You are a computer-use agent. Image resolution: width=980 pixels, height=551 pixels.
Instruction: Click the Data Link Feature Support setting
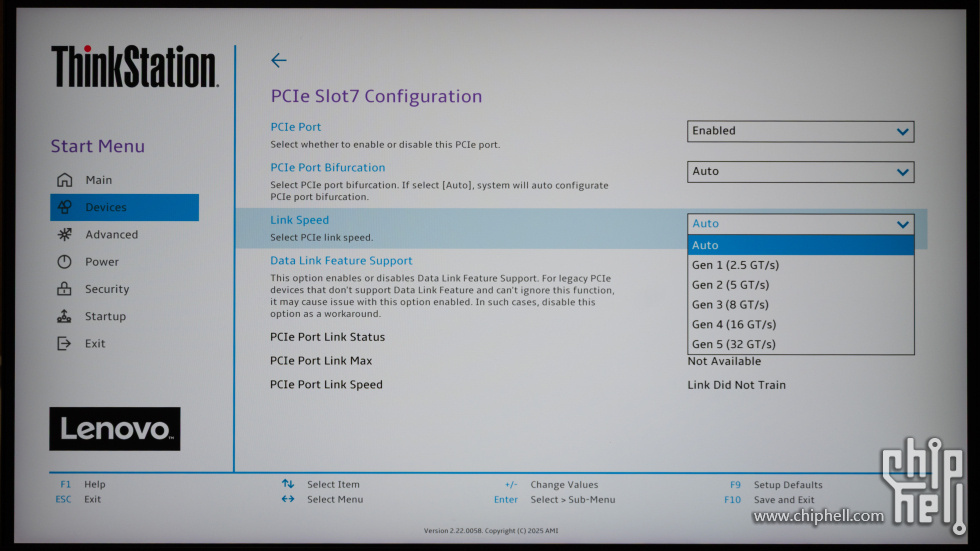[341, 261]
